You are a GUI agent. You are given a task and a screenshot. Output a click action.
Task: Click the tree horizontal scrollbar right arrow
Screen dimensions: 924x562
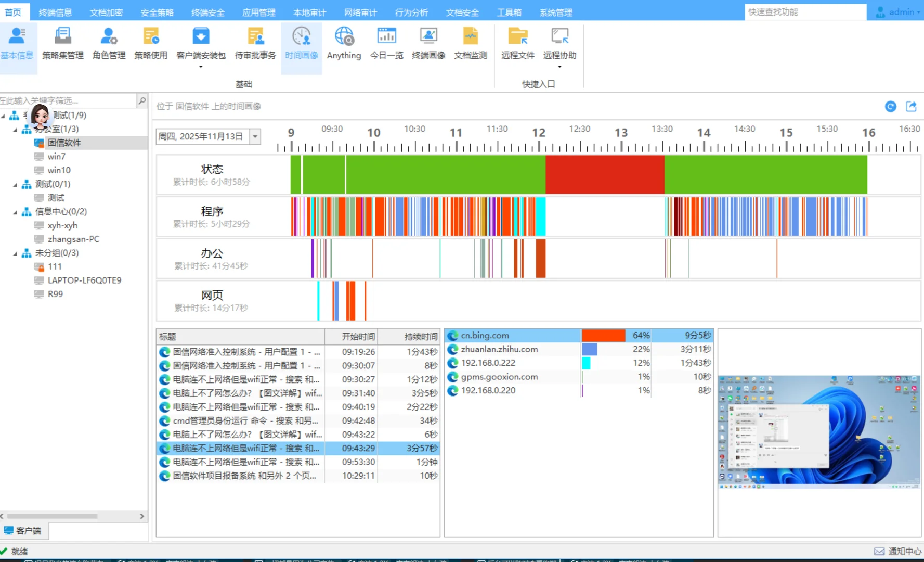click(142, 516)
